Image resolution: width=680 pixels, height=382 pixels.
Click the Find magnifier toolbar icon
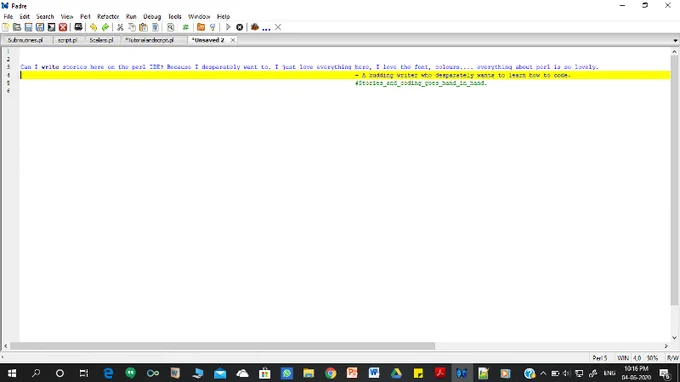170,27
